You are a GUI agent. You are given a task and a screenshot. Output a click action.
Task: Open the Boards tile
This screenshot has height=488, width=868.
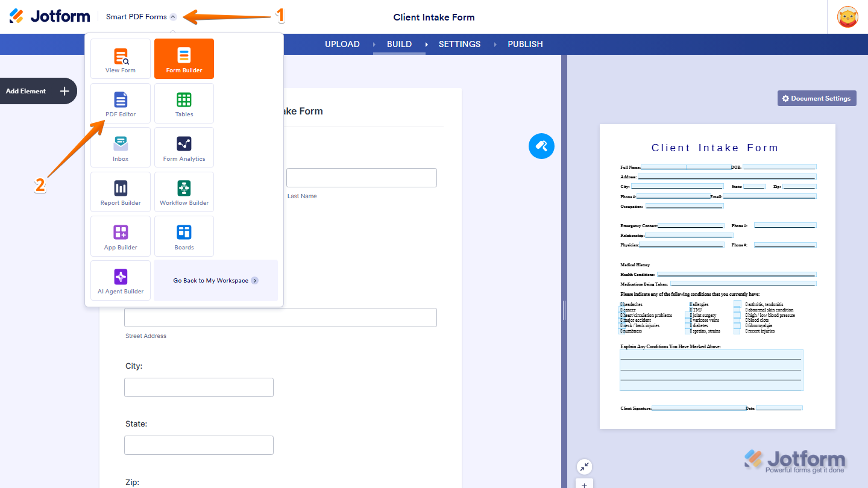(184, 236)
